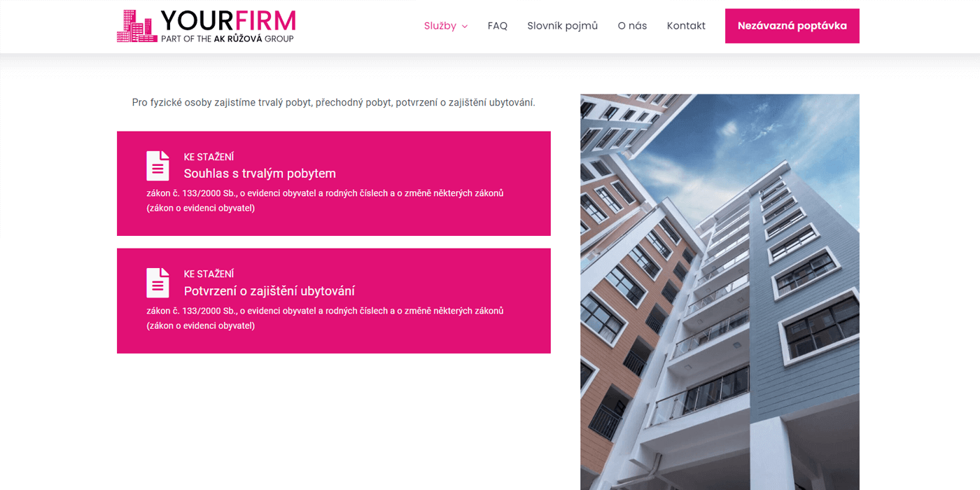This screenshot has height=490, width=980.
Task: Click the law description under Potvrzení o zajištění ubytování
Action: click(325, 318)
